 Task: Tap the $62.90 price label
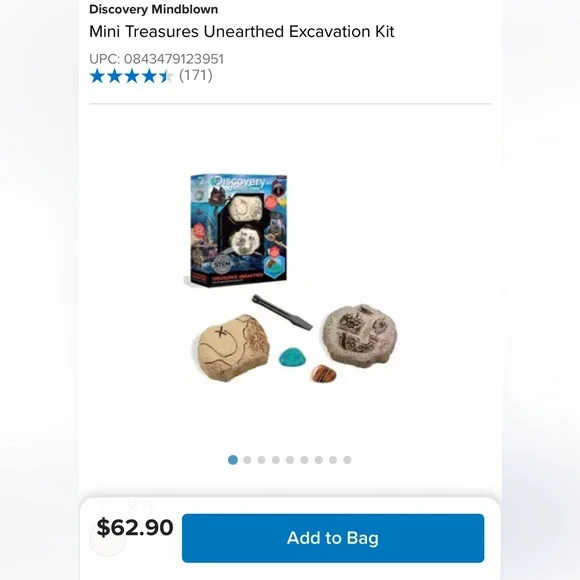coord(135,527)
